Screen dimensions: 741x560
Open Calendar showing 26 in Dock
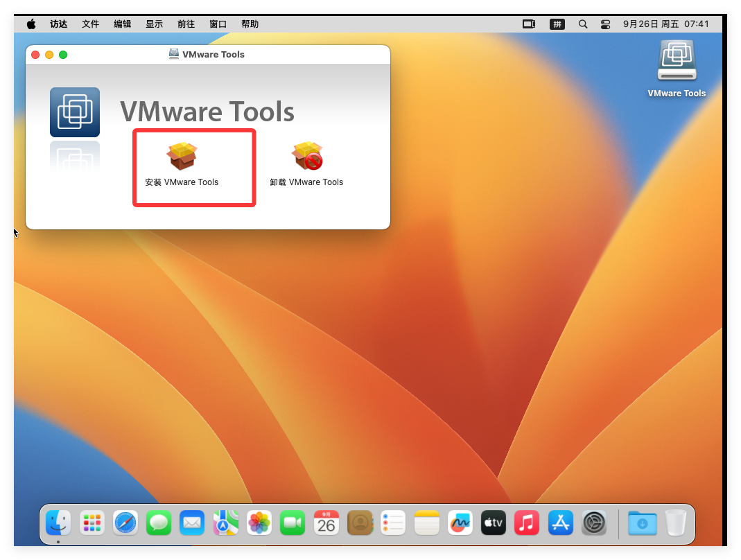pyautogui.click(x=326, y=523)
